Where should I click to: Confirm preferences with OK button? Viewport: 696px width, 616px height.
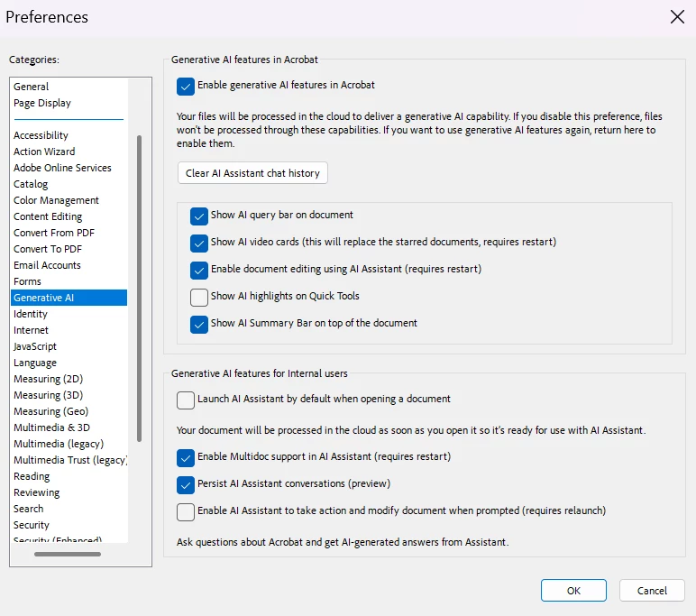573,590
